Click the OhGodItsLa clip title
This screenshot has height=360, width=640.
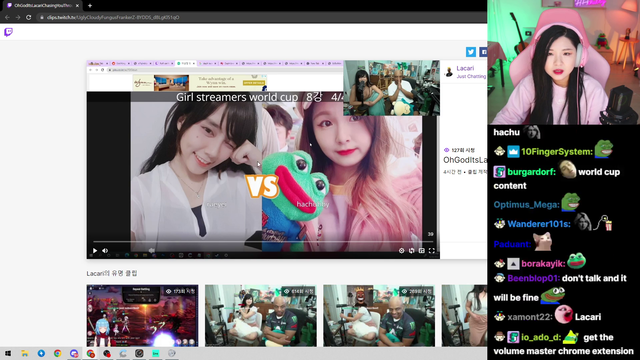465,160
